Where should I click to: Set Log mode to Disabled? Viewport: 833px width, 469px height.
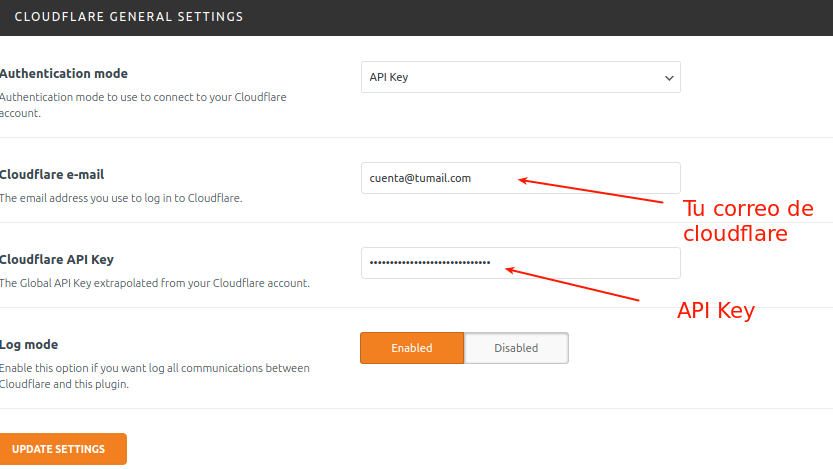516,348
